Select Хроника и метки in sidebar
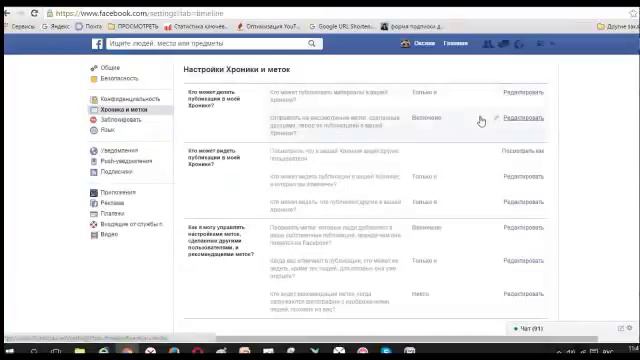This screenshot has width=640, height=360. pos(130,110)
